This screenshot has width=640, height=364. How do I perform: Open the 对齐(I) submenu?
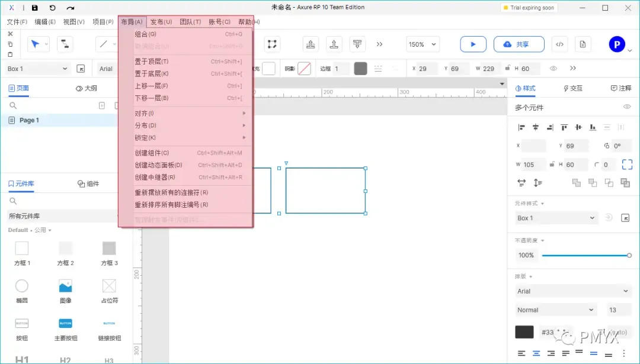pyautogui.click(x=188, y=113)
